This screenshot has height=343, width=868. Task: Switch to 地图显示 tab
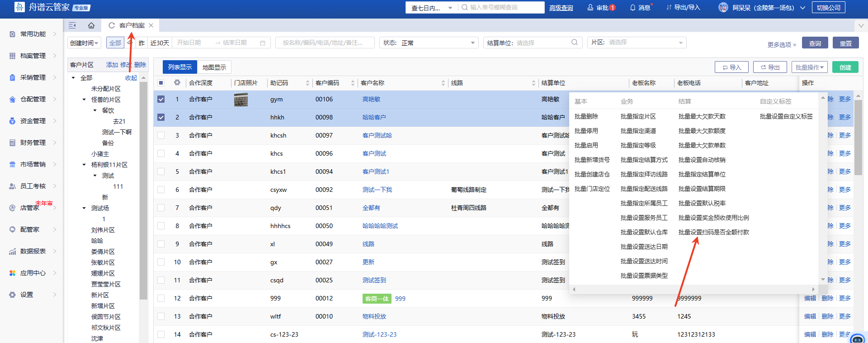(x=214, y=67)
